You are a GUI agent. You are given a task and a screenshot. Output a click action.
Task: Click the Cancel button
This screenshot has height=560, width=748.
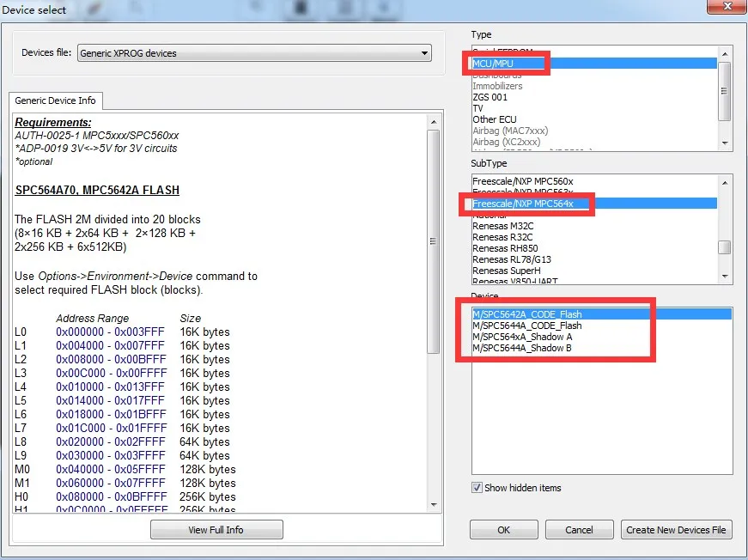point(579,530)
